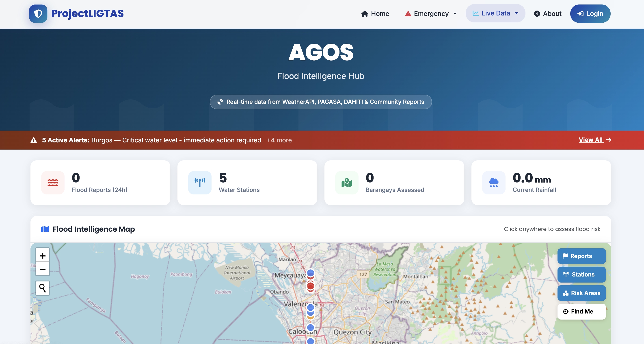Click the red critical marker near Meycauayan
This screenshot has height=344, width=644.
pos(311,286)
